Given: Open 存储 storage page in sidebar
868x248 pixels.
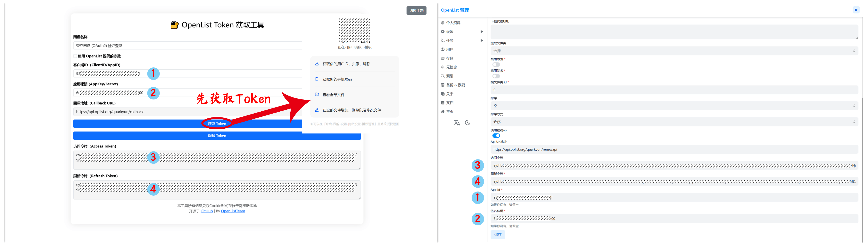Looking at the screenshot, I should pos(450,58).
